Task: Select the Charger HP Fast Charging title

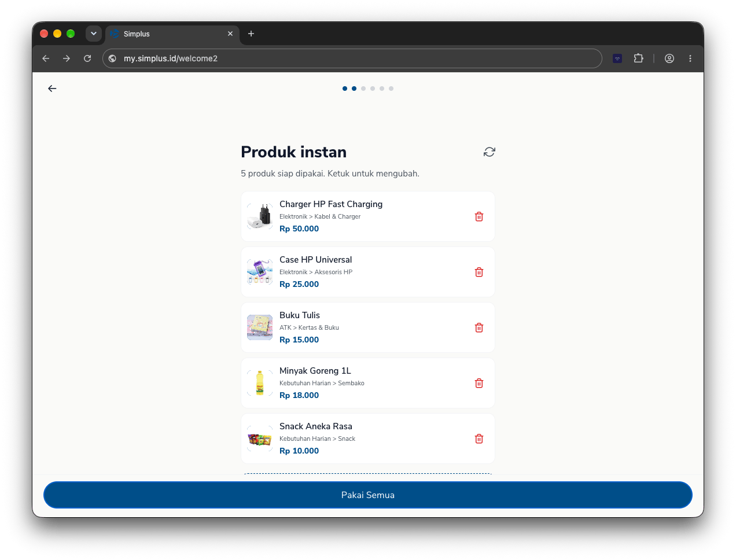Action: pyautogui.click(x=331, y=204)
